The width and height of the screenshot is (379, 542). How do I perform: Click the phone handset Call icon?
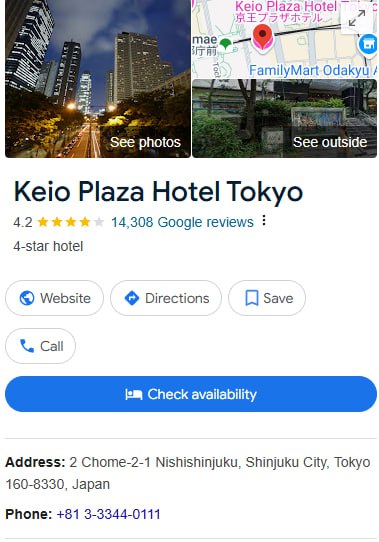27,346
